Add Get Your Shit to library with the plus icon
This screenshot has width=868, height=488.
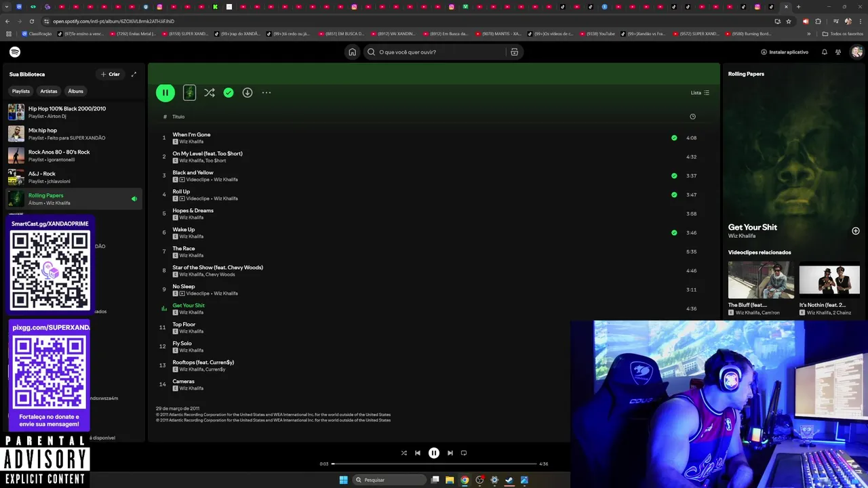[x=856, y=231]
